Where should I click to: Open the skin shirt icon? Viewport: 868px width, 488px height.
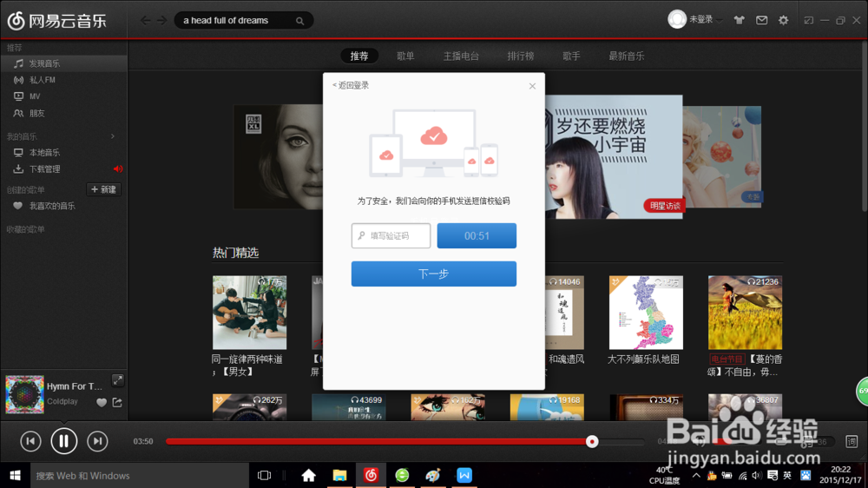coord(739,20)
